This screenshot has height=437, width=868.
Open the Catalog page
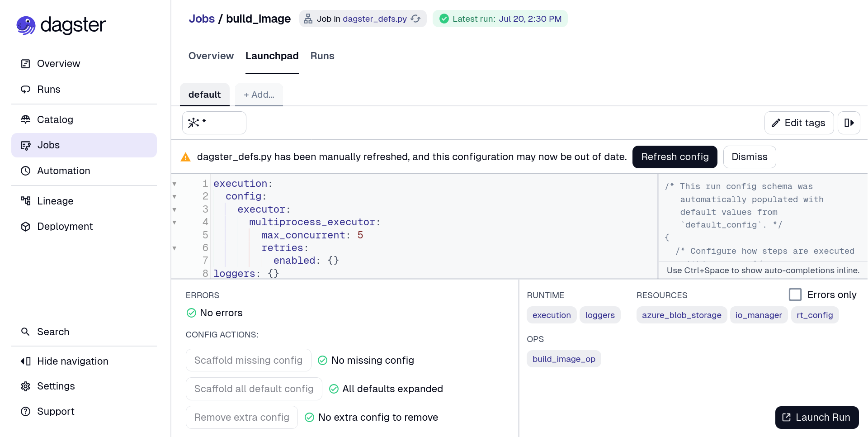(84, 119)
